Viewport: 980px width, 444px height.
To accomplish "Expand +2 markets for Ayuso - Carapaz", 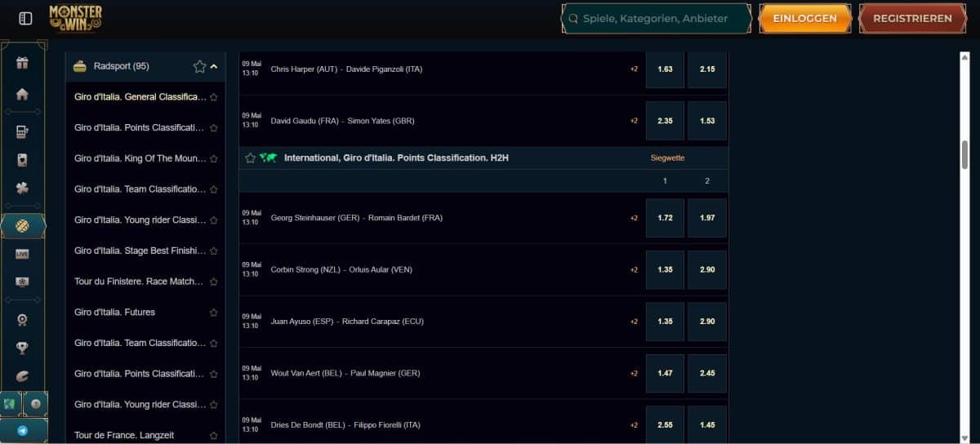I will [x=634, y=322].
